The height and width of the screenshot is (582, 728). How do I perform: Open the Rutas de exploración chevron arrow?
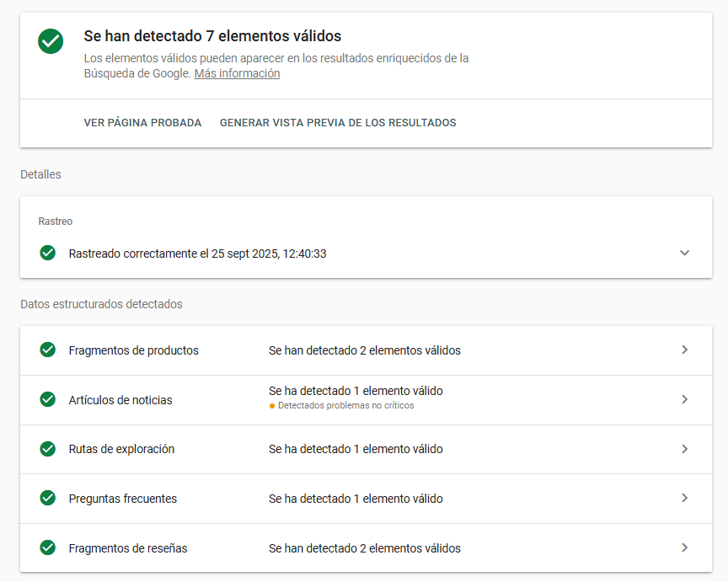(x=684, y=449)
